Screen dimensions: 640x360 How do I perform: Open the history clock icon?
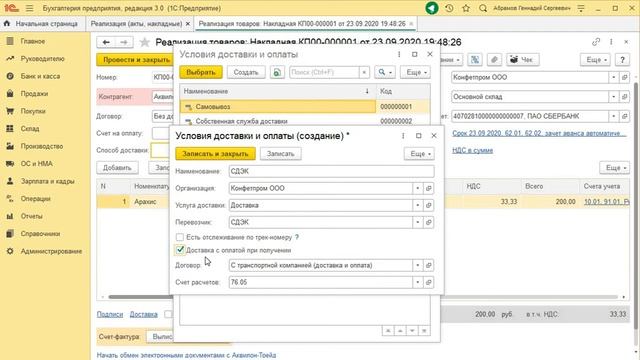449,8
